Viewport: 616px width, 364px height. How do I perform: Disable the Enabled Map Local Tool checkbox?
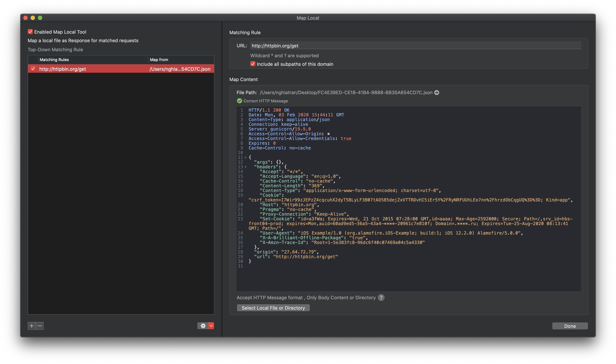pyautogui.click(x=30, y=32)
